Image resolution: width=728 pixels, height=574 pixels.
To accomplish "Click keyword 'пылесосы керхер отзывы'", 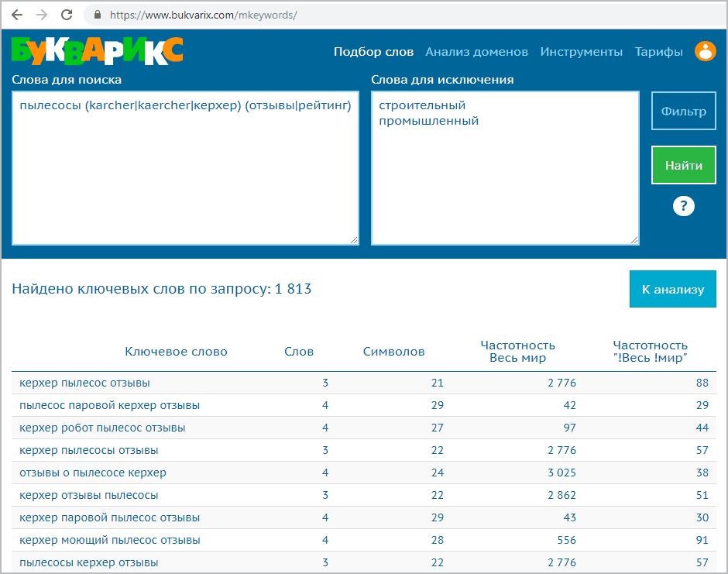I will [89, 562].
